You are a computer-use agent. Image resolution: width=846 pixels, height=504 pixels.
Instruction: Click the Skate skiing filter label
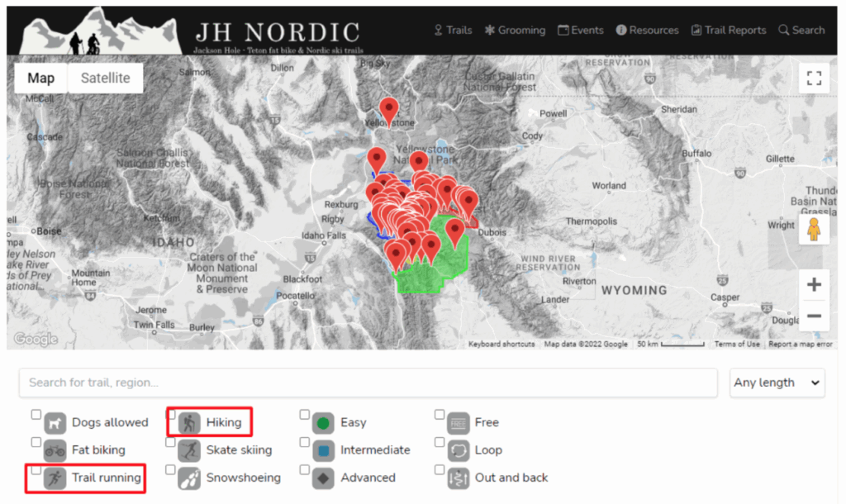239,450
